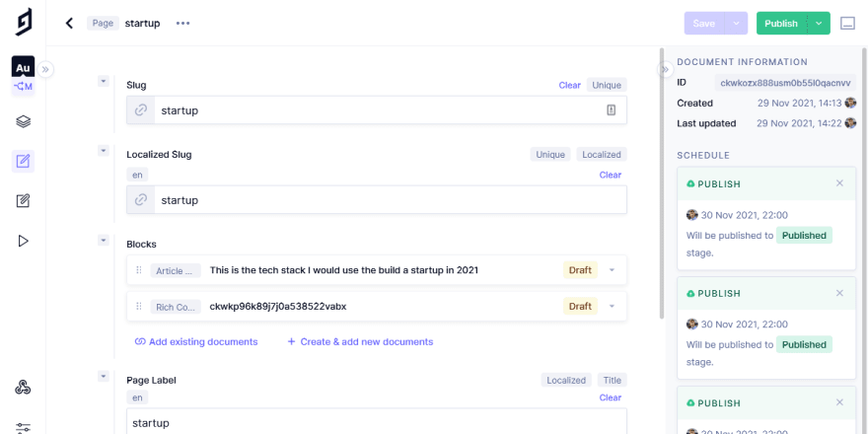Click the Unique tag on Slug field
This screenshot has width=868, height=434.
[x=607, y=85]
